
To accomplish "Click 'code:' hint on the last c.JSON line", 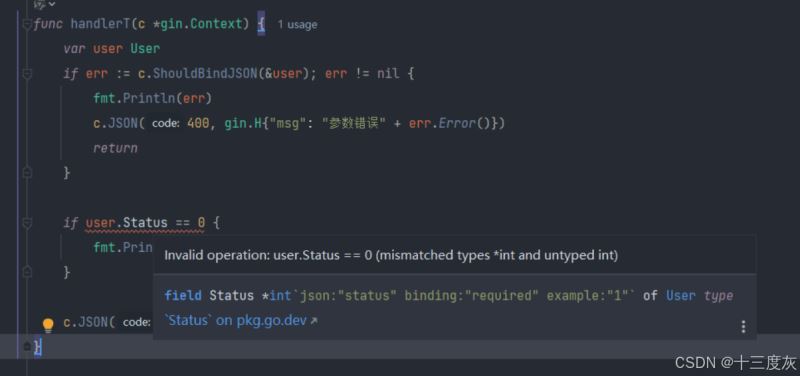I will point(137,322).
